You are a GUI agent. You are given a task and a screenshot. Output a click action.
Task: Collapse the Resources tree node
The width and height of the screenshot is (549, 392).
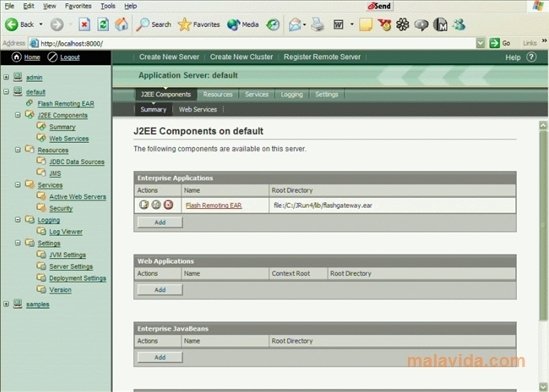pos(18,150)
